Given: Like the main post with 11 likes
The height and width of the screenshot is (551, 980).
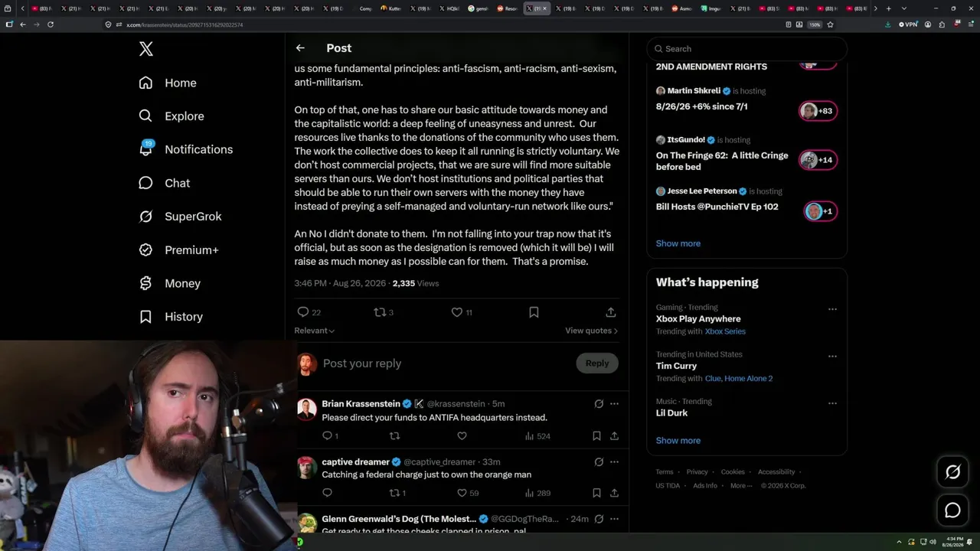Looking at the screenshot, I should tap(461, 312).
